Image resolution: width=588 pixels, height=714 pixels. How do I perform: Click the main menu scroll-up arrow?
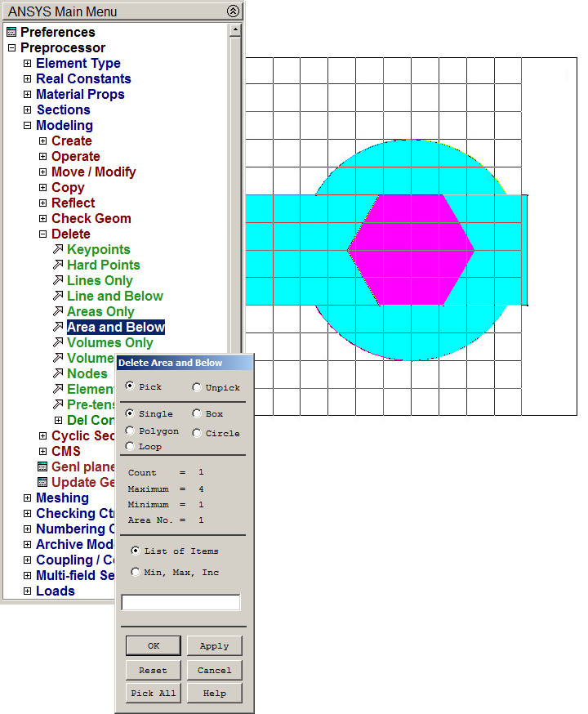pos(235,30)
